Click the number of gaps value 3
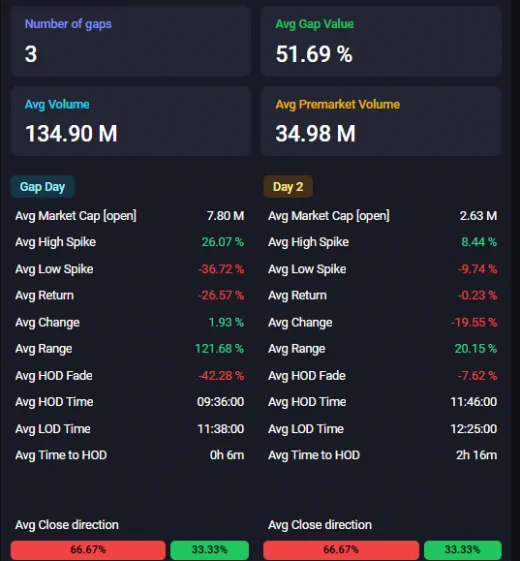The image size is (520, 561). tap(31, 54)
